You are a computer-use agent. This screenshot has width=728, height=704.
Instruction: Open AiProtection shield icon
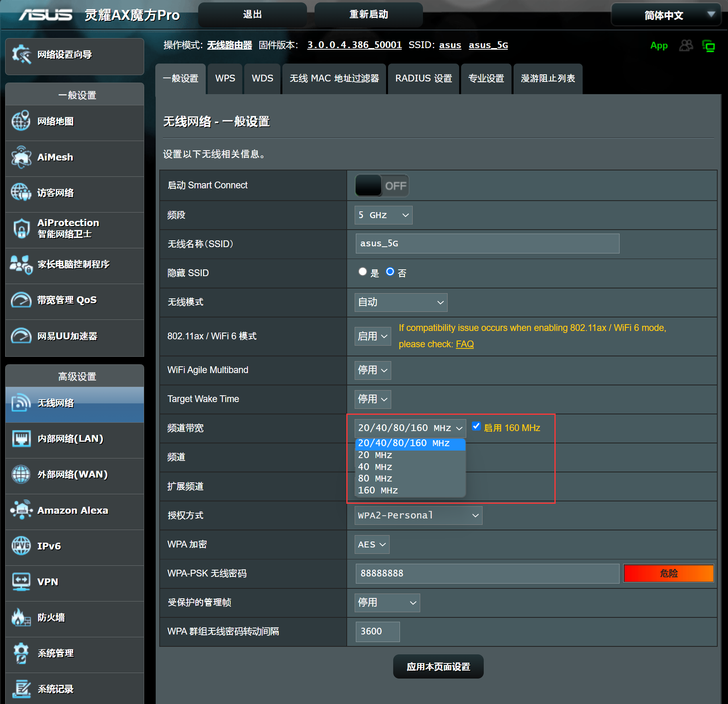(21, 228)
